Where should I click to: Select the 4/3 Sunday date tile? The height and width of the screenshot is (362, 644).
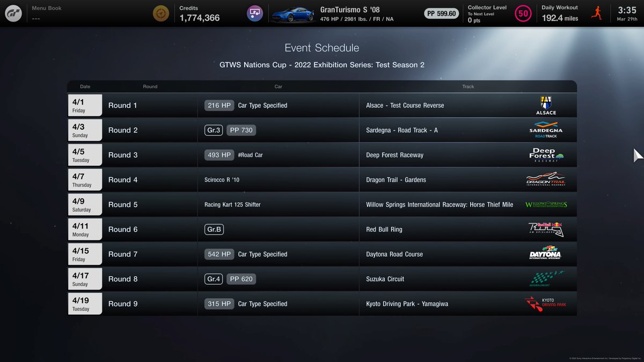pos(85,130)
